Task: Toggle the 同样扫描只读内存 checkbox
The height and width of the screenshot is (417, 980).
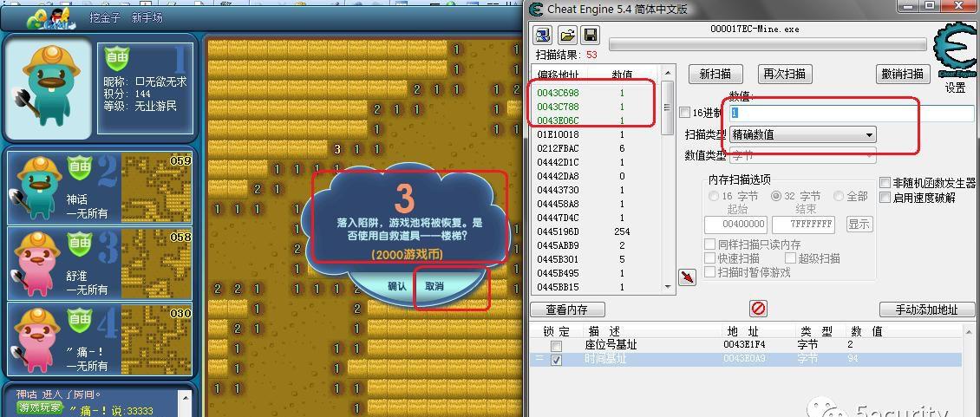Action: [709, 244]
